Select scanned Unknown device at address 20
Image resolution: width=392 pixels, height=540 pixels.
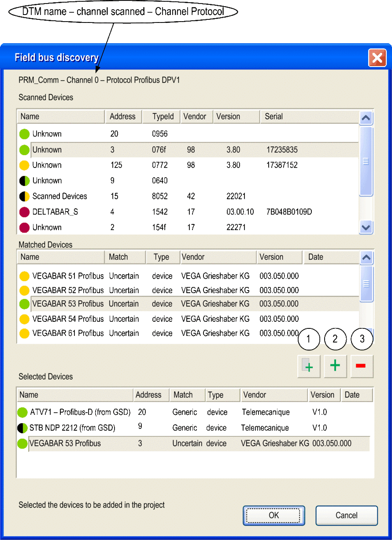point(188,134)
